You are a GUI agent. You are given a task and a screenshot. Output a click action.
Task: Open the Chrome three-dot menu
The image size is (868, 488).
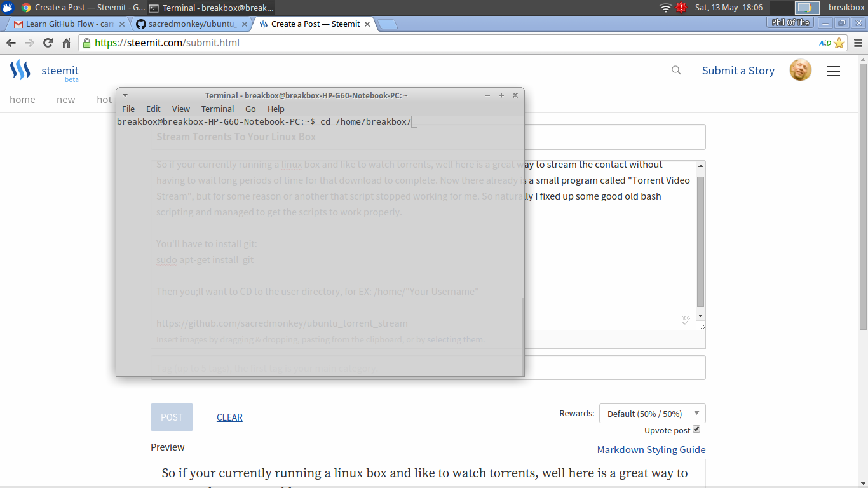coord(857,43)
